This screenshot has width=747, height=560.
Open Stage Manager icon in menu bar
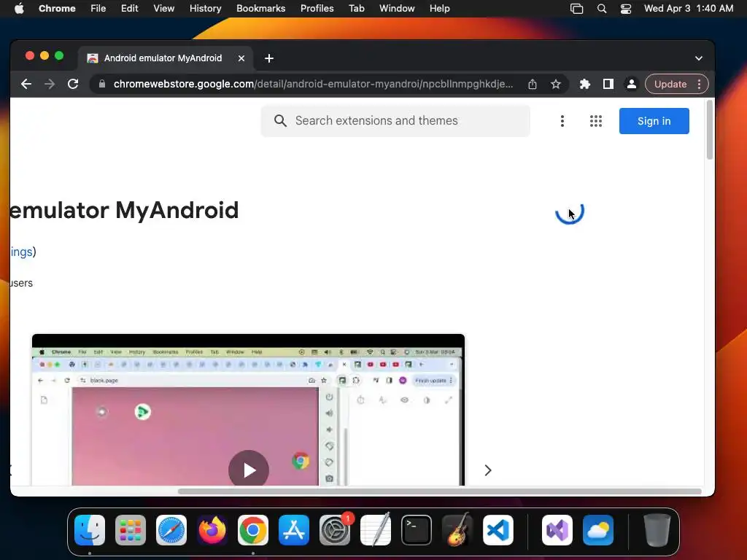tap(576, 9)
